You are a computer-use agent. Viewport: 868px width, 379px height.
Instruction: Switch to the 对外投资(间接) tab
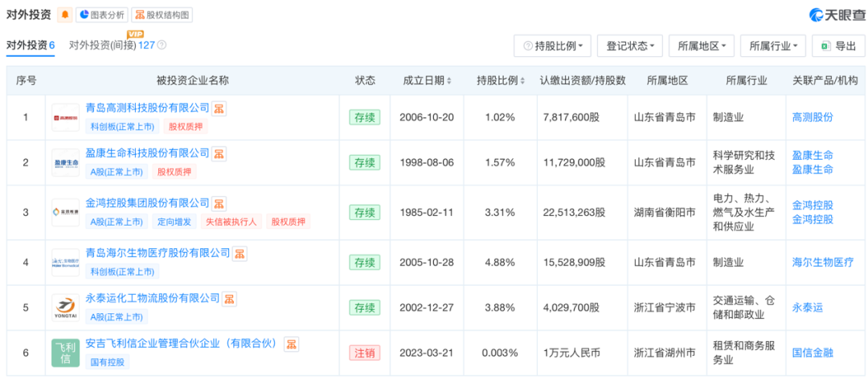[112, 46]
